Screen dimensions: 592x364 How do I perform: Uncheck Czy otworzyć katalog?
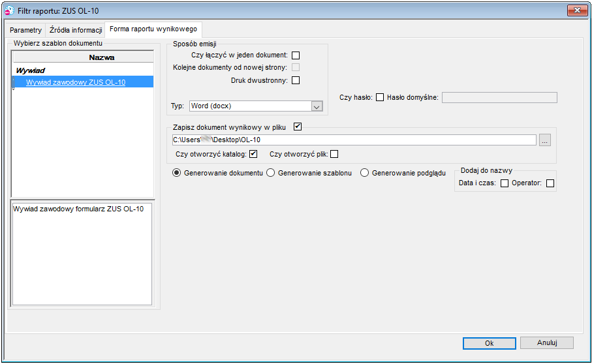click(x=253, y=154)
